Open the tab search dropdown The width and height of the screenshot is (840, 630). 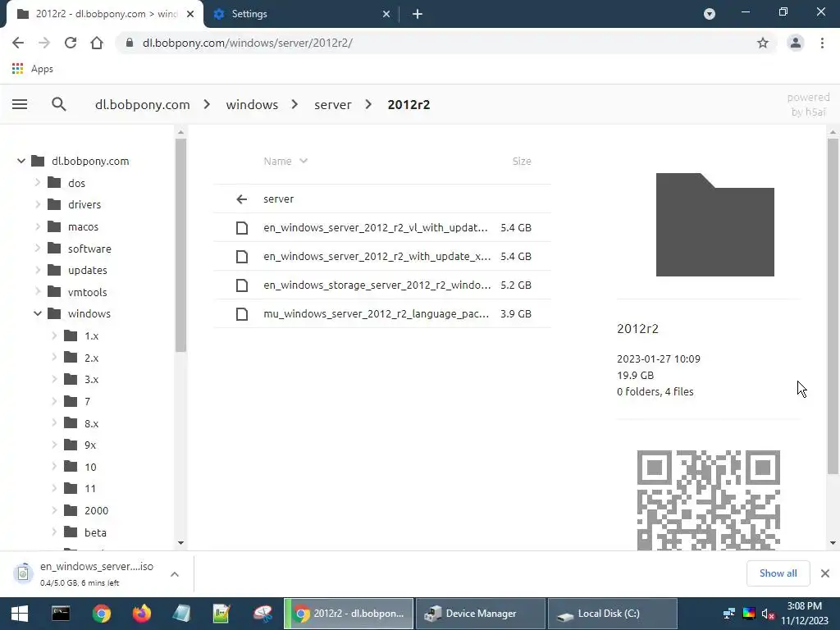tap(710, 14)
